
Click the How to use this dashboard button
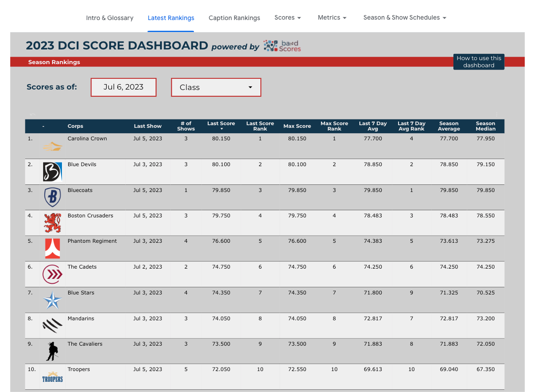(479, 62)
